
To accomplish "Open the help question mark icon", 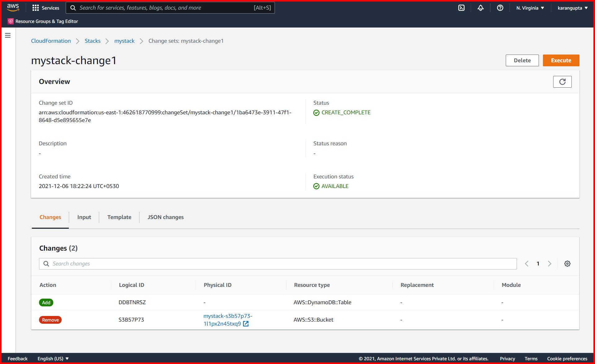I will [x=500, y=8].
